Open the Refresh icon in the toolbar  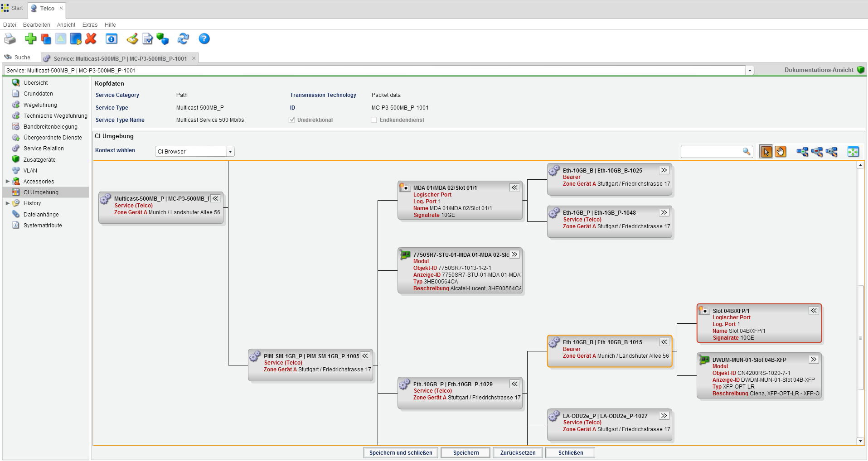point(183,39)
